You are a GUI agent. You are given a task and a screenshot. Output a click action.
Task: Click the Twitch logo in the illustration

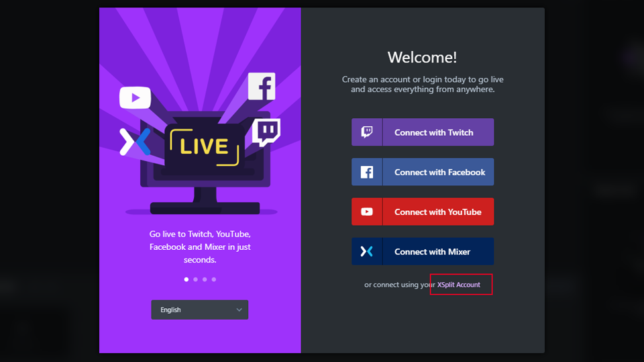click(x=266, y=132)
